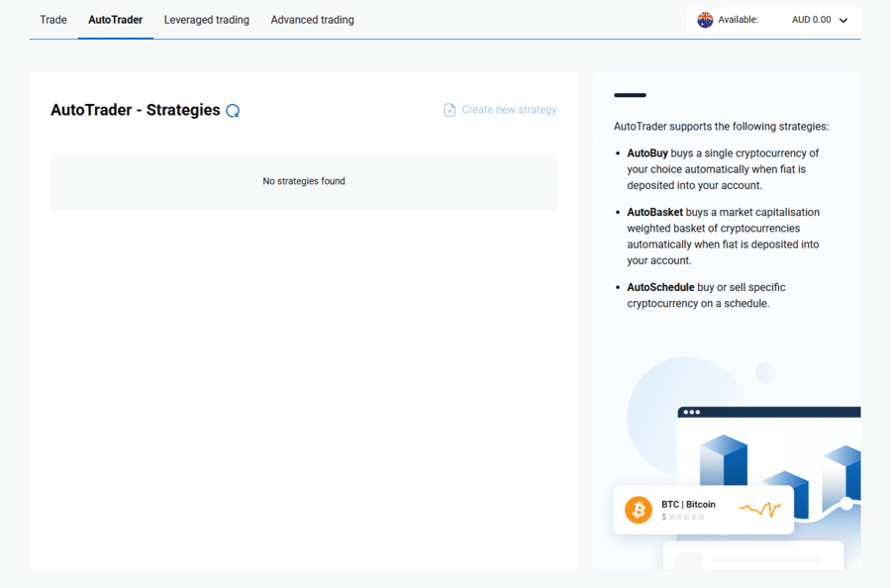Switch to Leveraged trading tab

coord(206,20)
